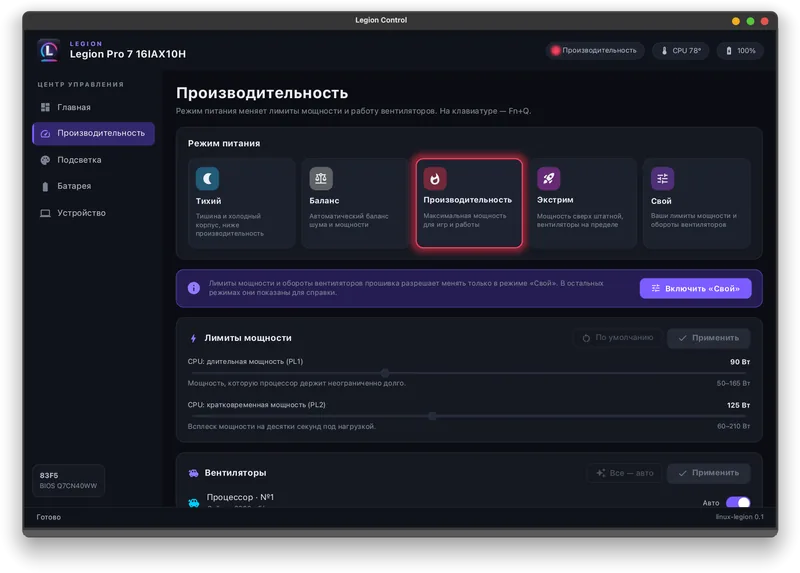
Task: Click the CPU 78° temperature badge
Action: 681,51
